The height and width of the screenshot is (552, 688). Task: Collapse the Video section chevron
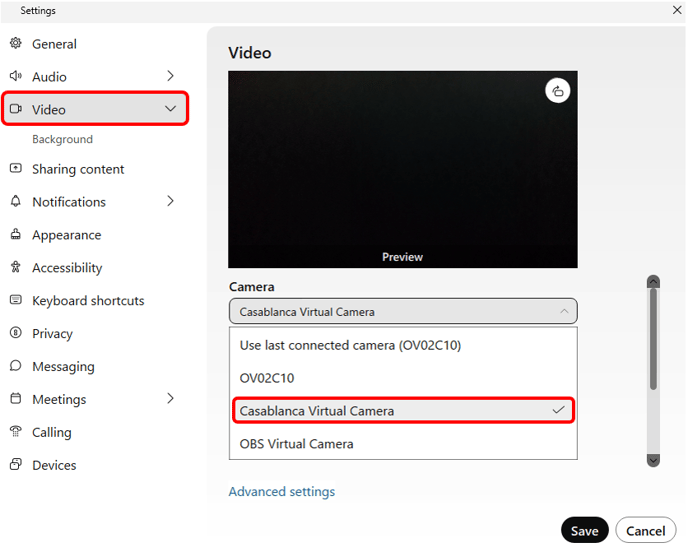[x=170, y=109]
